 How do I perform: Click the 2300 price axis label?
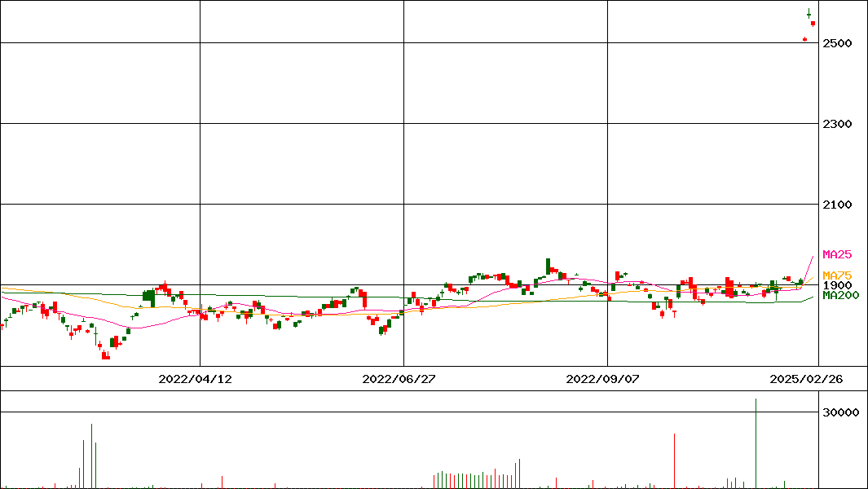click(837, 124)
